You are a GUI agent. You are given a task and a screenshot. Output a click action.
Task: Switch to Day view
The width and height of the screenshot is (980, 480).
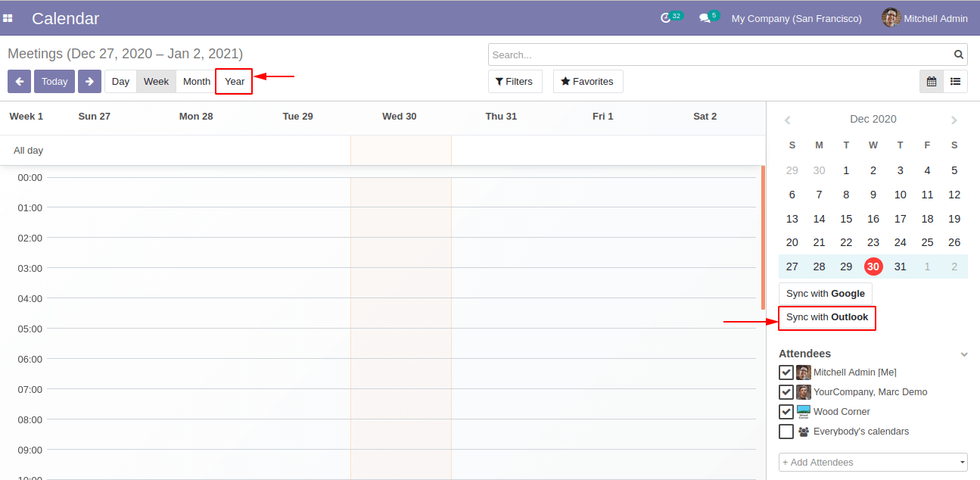tap(120, 82)
